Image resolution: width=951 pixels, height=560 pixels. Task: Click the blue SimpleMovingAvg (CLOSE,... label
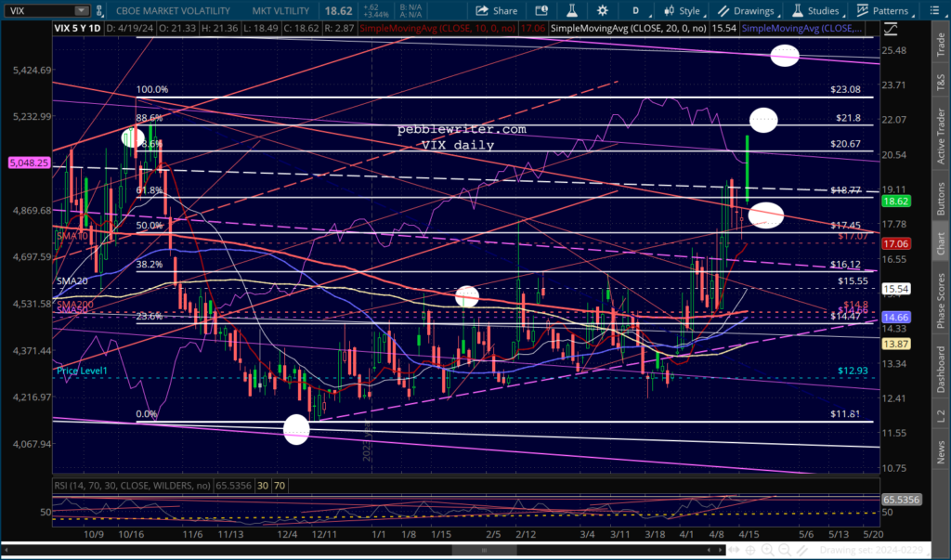point(801,28)
